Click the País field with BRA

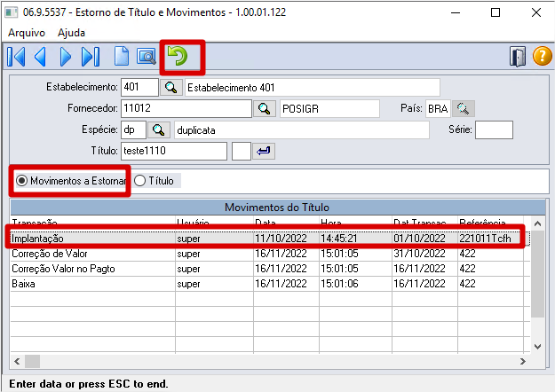(438, 108)
